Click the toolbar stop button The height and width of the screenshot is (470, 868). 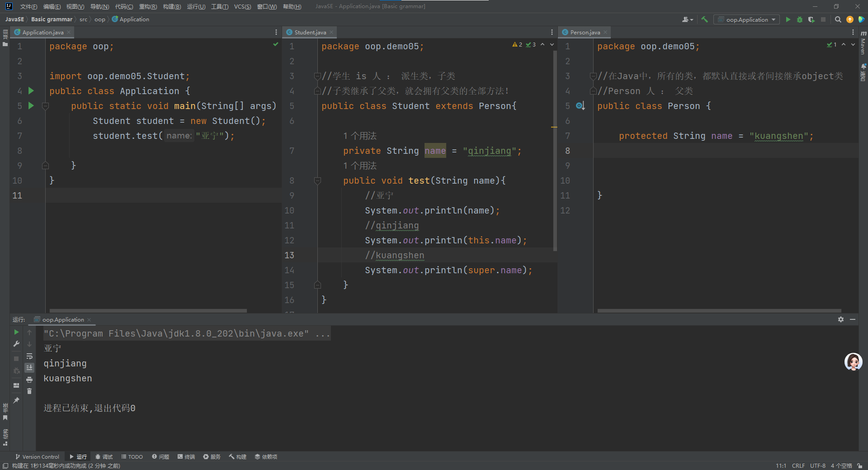[823, 19]
